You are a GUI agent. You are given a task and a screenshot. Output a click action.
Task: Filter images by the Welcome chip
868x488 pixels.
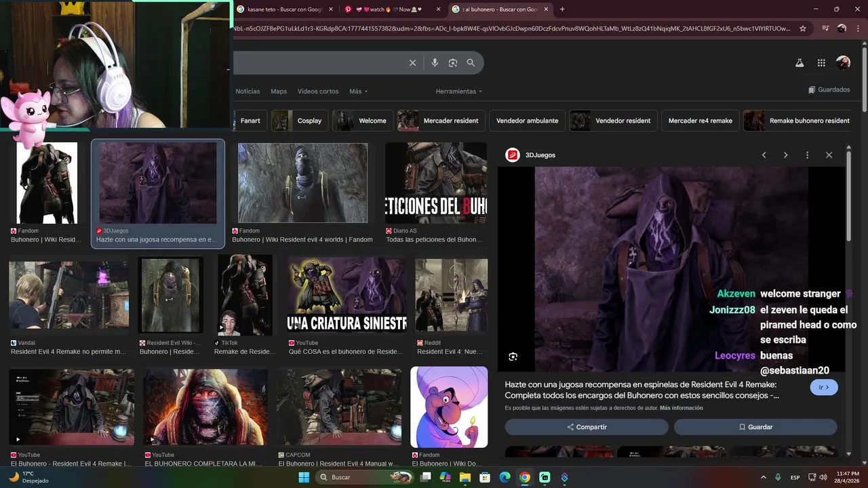[363, 121]
